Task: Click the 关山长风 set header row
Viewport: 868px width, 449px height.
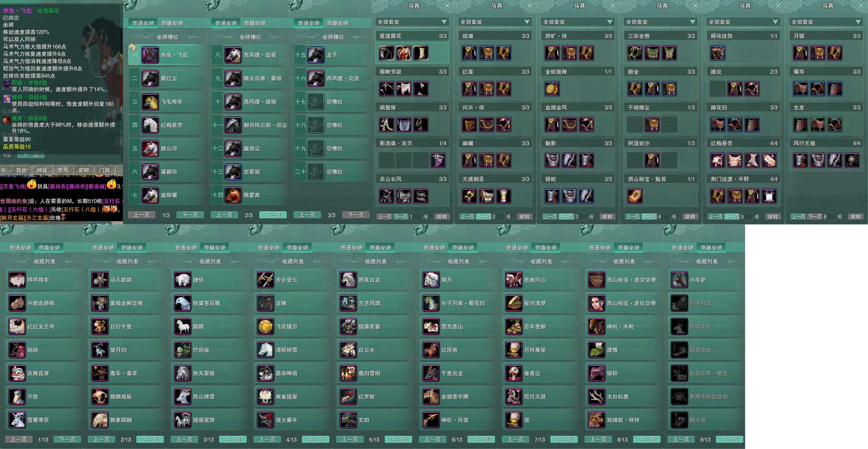Action: coord(412,179)
